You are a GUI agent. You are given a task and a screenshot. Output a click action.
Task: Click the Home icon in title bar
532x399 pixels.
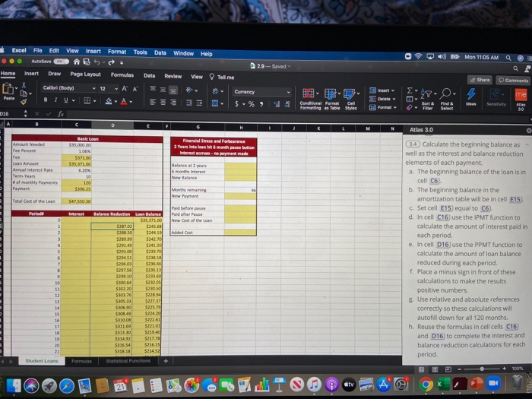pos(77,62)
